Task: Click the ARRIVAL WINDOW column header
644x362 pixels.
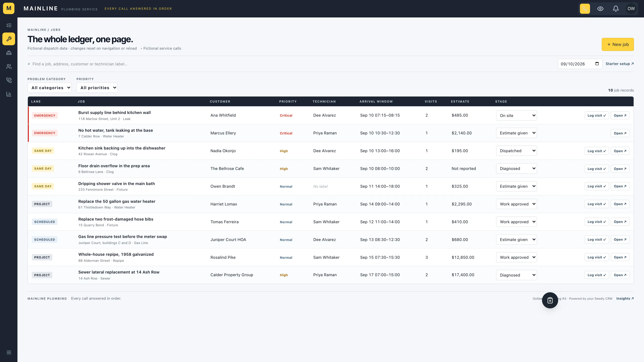Action: click(x=376, y=101)
